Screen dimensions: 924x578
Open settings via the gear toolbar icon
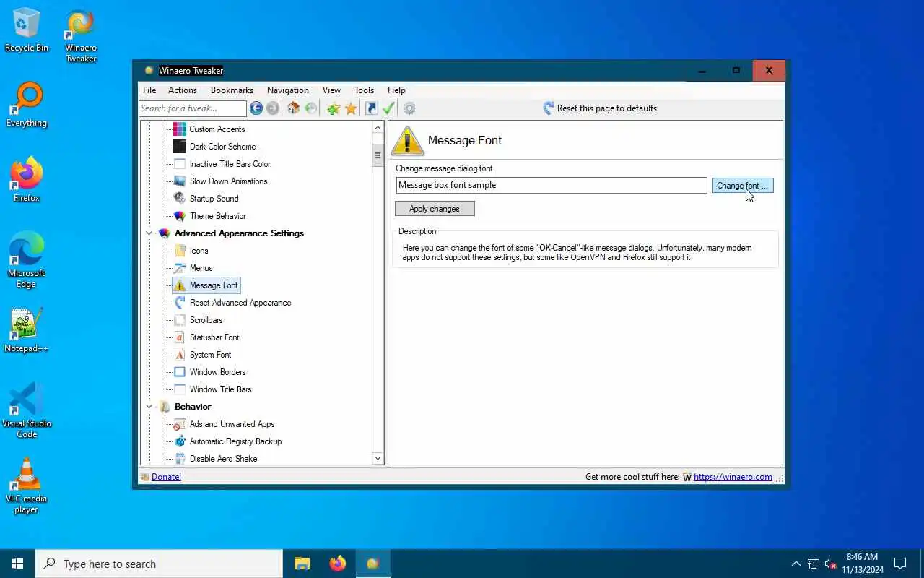409,108
